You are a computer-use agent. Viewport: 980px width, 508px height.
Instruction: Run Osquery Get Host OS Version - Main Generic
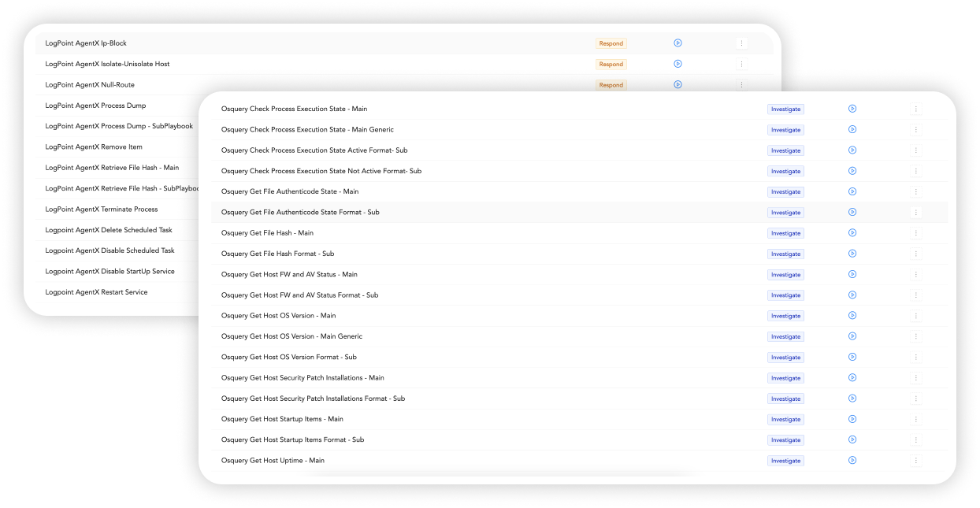(x=852, y=336)
